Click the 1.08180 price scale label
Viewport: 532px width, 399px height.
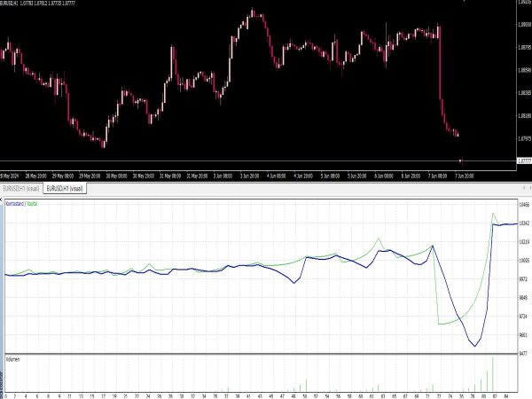click(525, 116)
